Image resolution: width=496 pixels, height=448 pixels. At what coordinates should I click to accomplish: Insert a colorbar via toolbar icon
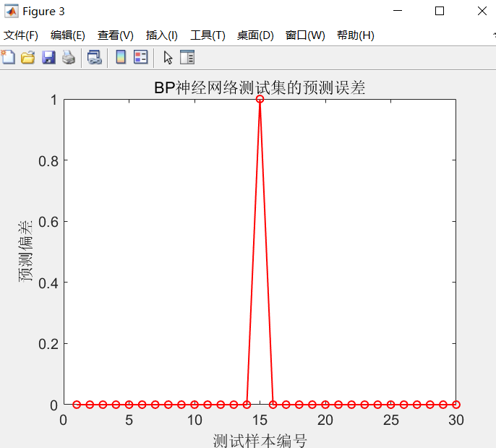[121, 57]
